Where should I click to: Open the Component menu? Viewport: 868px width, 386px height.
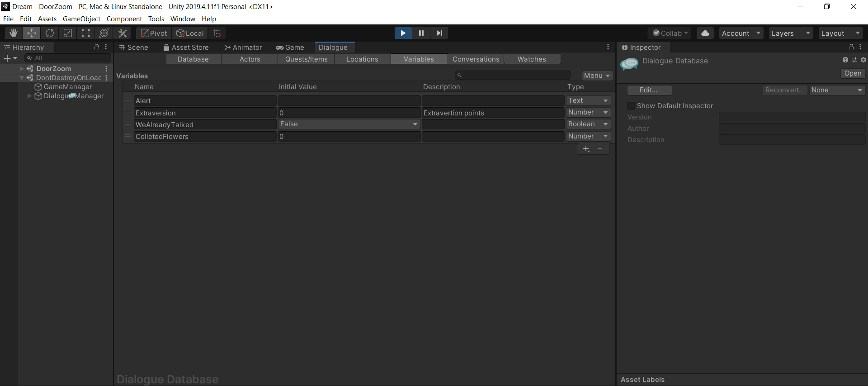(x=124, y=19)
